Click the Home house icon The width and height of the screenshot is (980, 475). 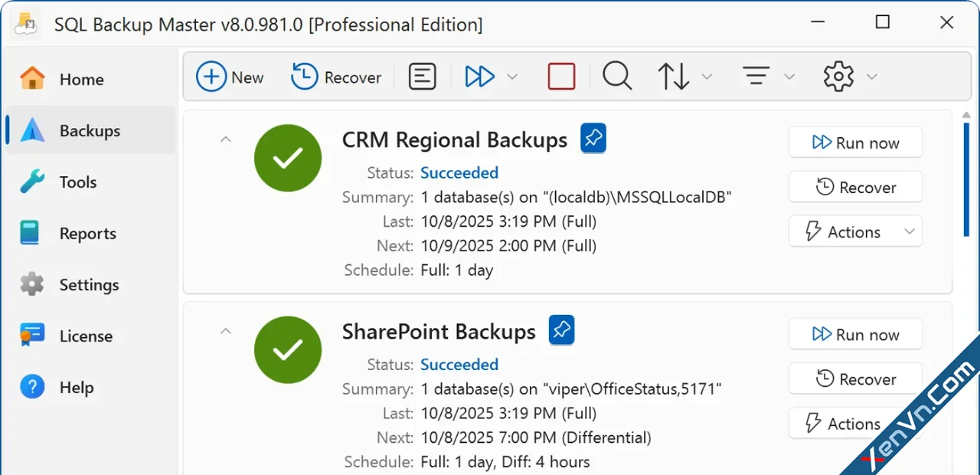pyautogui.click(x=32, y=78)
